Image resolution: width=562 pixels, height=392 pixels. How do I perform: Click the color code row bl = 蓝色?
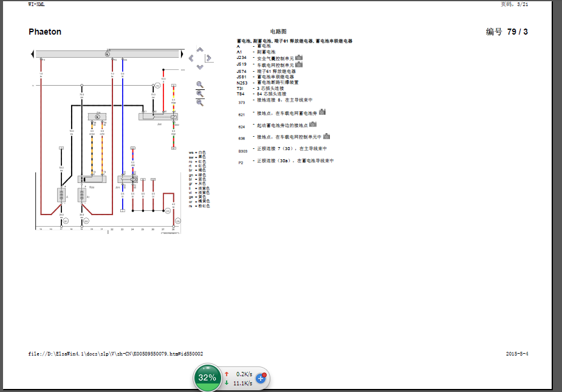coord(197,179)
